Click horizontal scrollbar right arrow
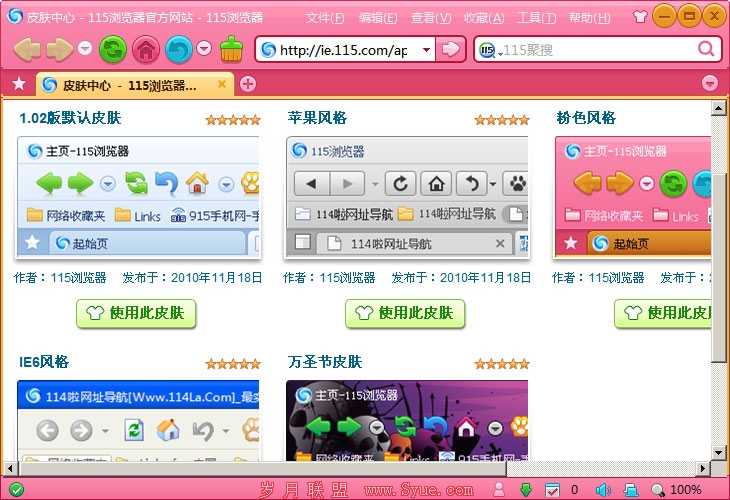 click(x=703, y=468)
